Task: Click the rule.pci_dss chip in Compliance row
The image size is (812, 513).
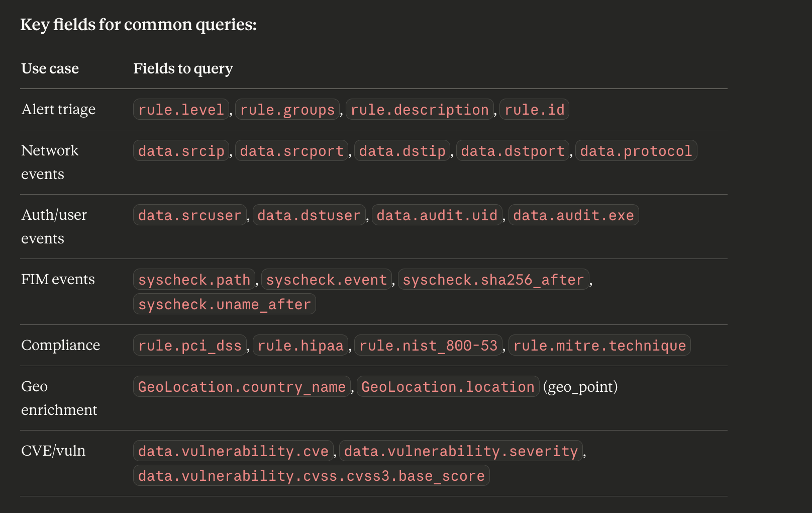Action: (189, 346)
